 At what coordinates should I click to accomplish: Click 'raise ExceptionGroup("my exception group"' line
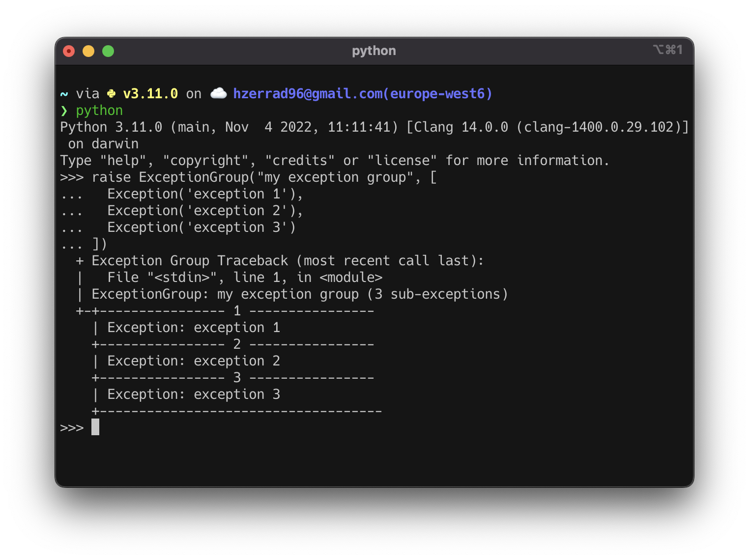[249, 177]
